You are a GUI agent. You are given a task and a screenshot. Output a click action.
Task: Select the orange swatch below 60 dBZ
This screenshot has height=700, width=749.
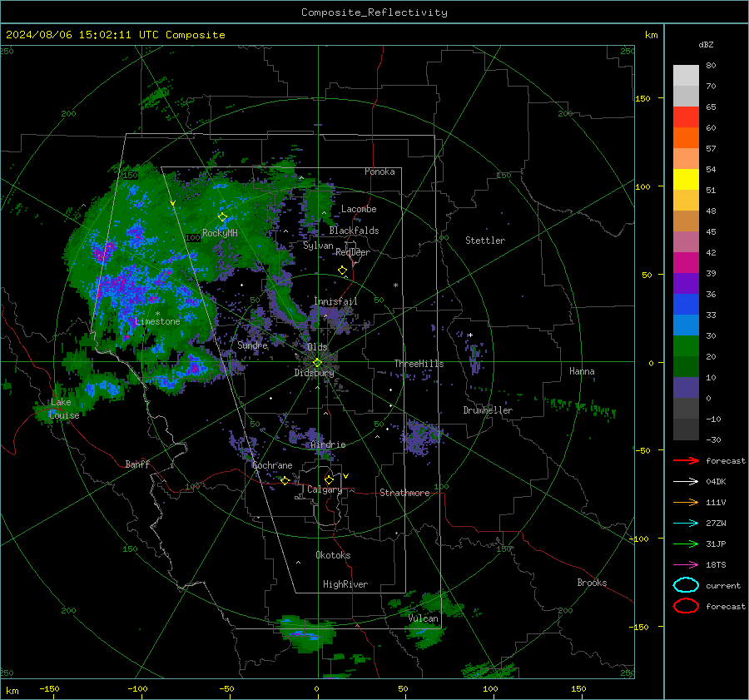tap(686, 137)
